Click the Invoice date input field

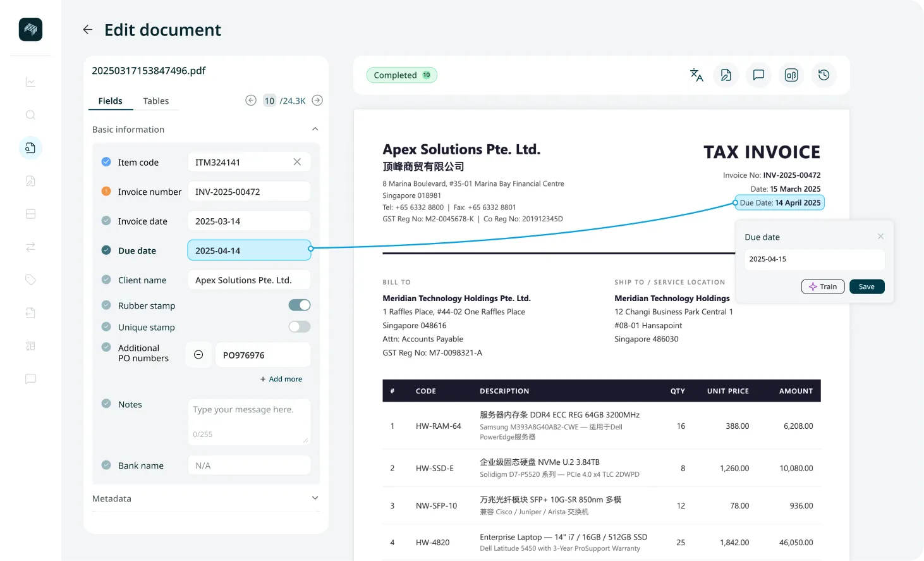pyautogui.click(x=249, y=221)
